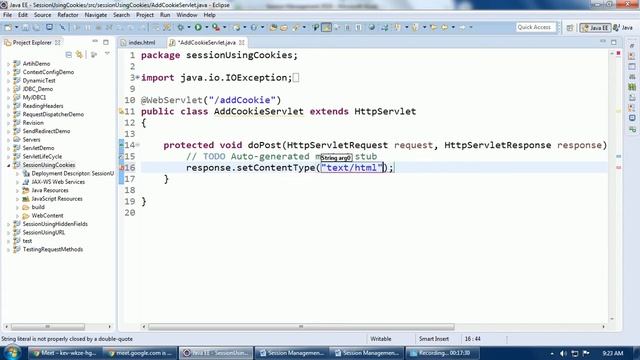The height and width of the screenshot is (360, 640).
Task: Select the SessionUsingURL project
Action: 44,233
